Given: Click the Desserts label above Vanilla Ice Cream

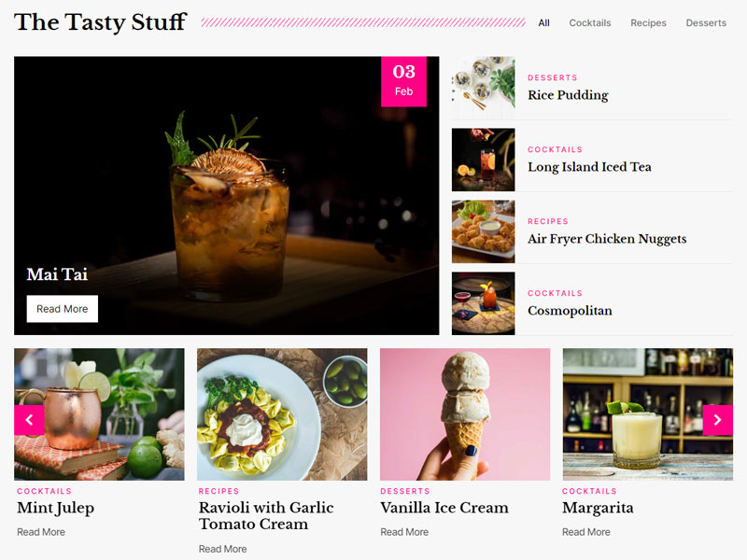Looking at the screenshot, I should pyautogui.click(x=405, y=491).
